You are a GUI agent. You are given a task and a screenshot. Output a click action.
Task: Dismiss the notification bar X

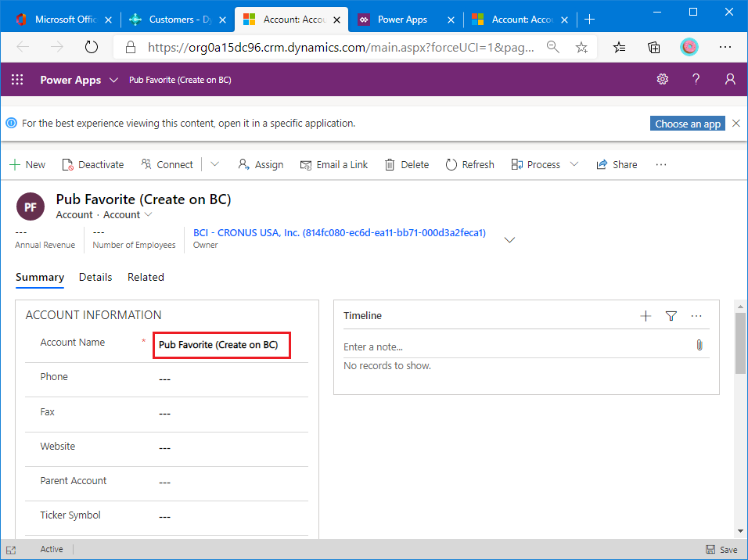735,123
